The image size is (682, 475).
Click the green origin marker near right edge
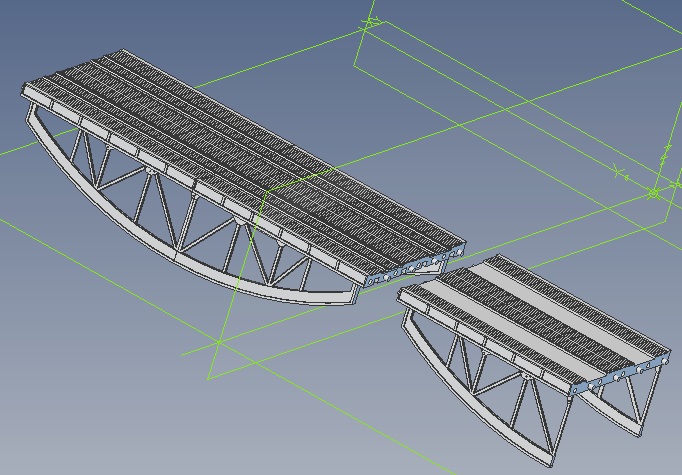[x=654, y=193]
